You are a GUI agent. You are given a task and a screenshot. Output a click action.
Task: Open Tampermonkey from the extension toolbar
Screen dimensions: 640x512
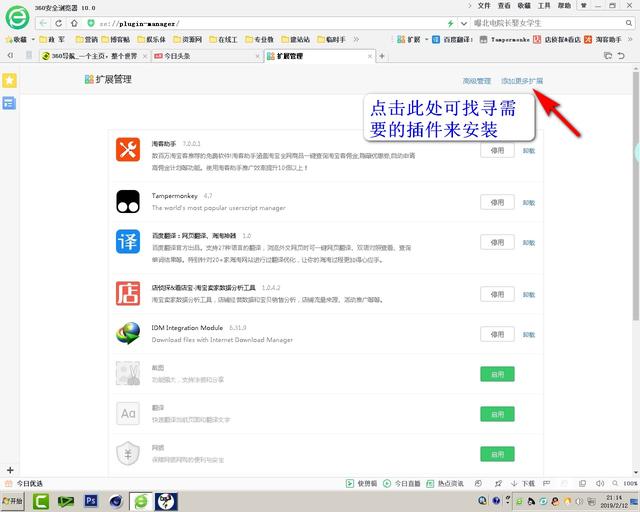click(505, 40)
